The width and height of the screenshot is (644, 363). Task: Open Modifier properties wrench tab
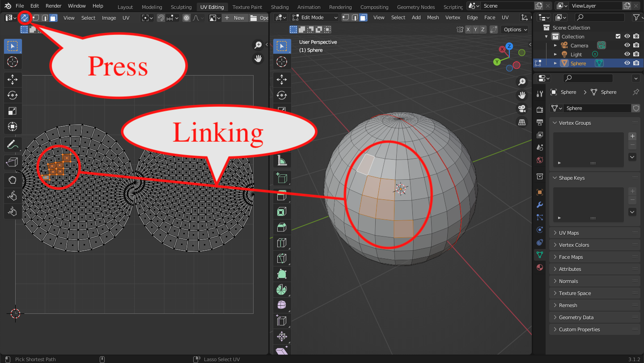point(540,205)
